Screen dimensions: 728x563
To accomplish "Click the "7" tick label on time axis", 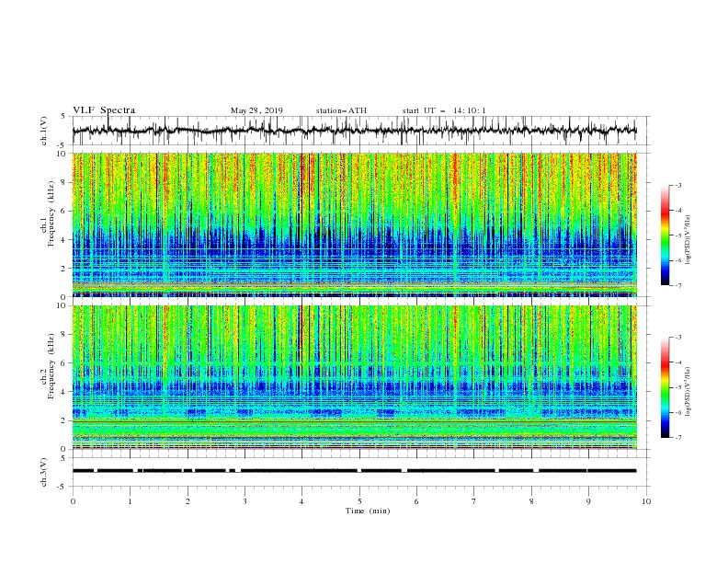I will coord(474,501).
